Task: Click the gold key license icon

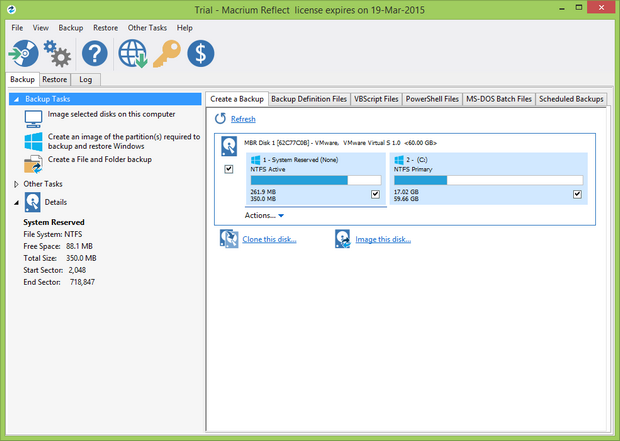Action: [x=167, y=53]
